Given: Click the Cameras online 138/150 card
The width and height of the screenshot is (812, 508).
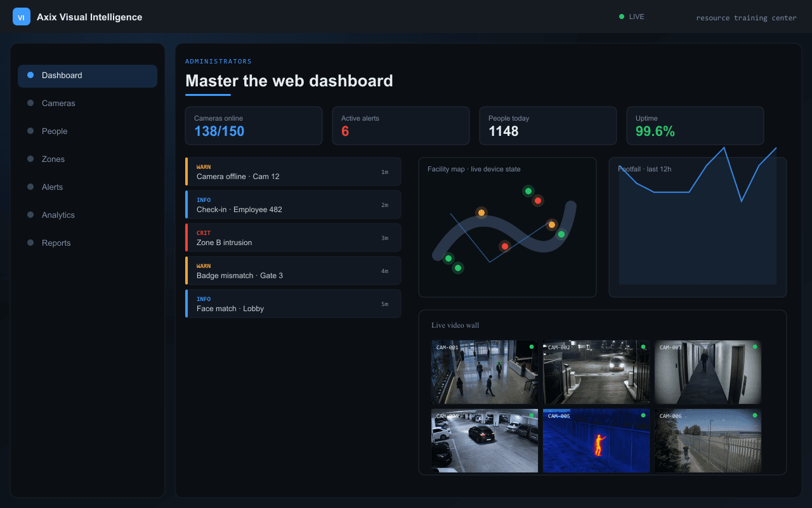Looking at the screenshot, I should pyautogui.click(x=254, y=126).
